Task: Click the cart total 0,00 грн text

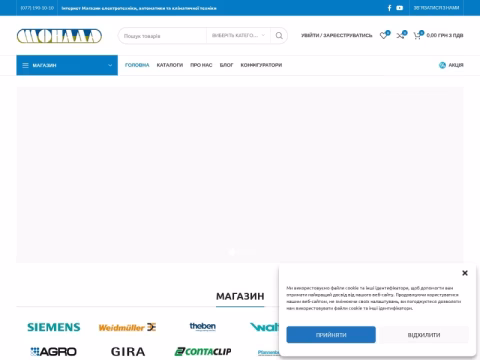Action: tap(445, 35)
